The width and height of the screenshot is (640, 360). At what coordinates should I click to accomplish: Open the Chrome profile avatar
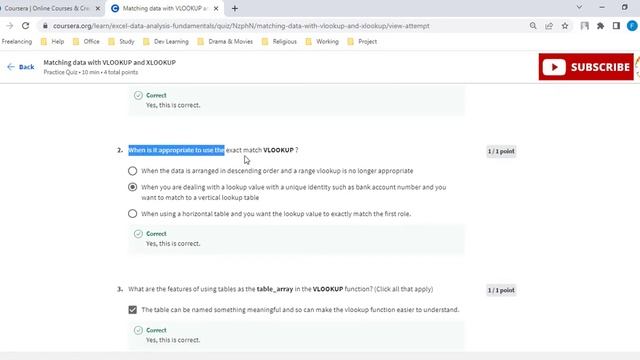(632, 26)
